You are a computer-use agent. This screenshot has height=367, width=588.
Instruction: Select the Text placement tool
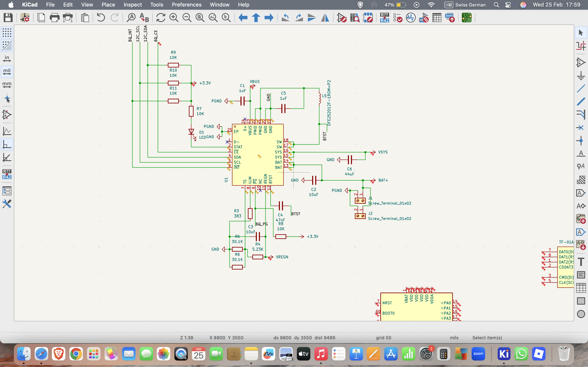click(581, 262)
